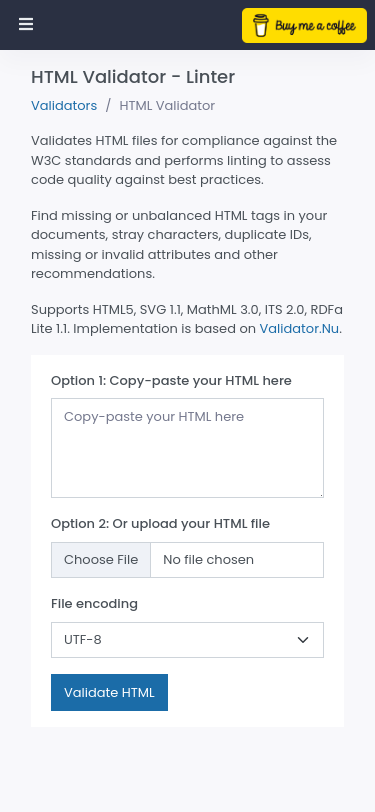Click the textarea resize handle corner

coord(321,495)
